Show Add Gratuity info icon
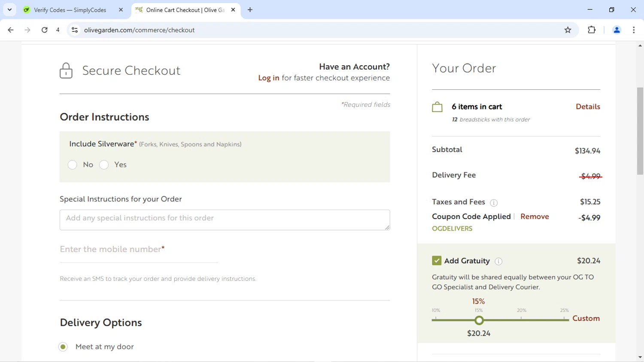 tap(498, 261)
